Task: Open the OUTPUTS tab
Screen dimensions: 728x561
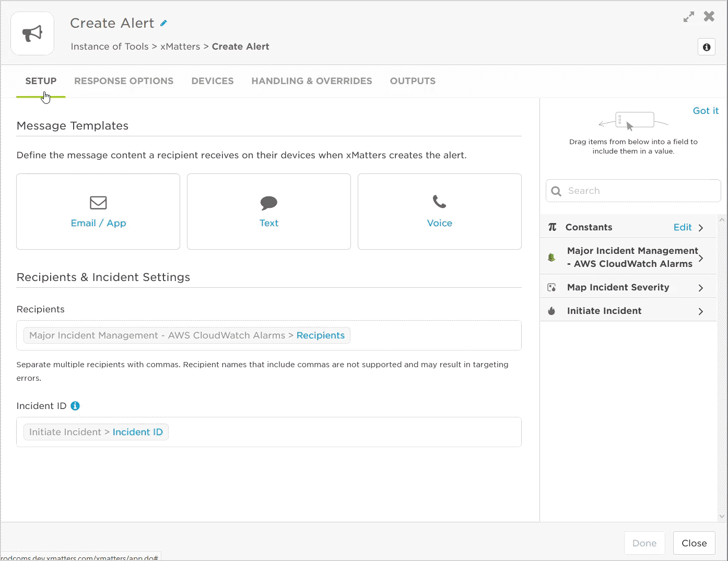Action: click(413, 81)
